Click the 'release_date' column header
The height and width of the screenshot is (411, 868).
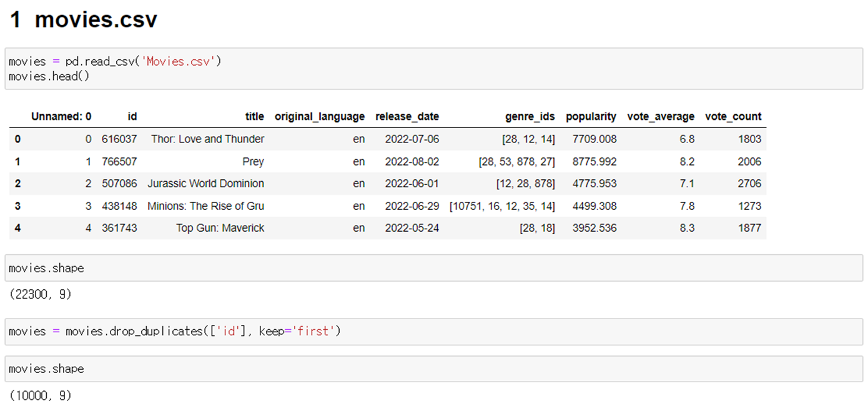pyautogui.click(x=407, y=116)
